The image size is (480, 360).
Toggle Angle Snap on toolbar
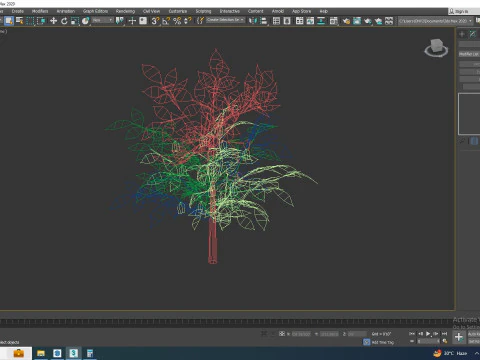[x=166, y=21]
